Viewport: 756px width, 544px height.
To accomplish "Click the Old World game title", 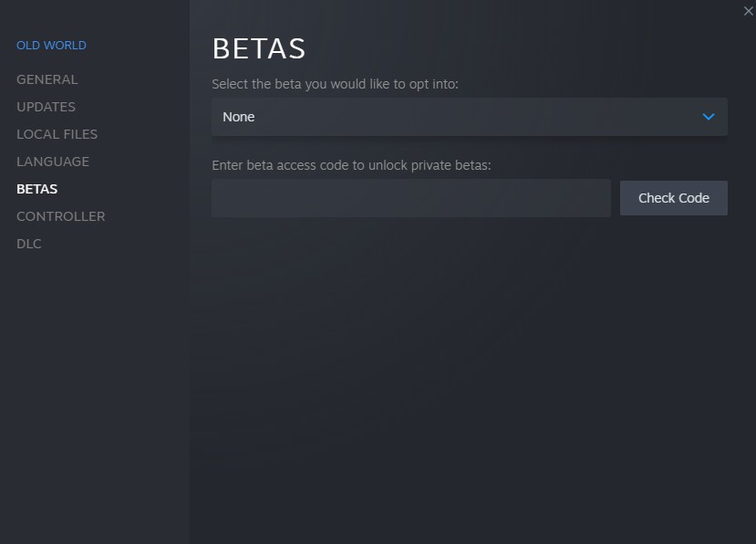I will 51,46.
